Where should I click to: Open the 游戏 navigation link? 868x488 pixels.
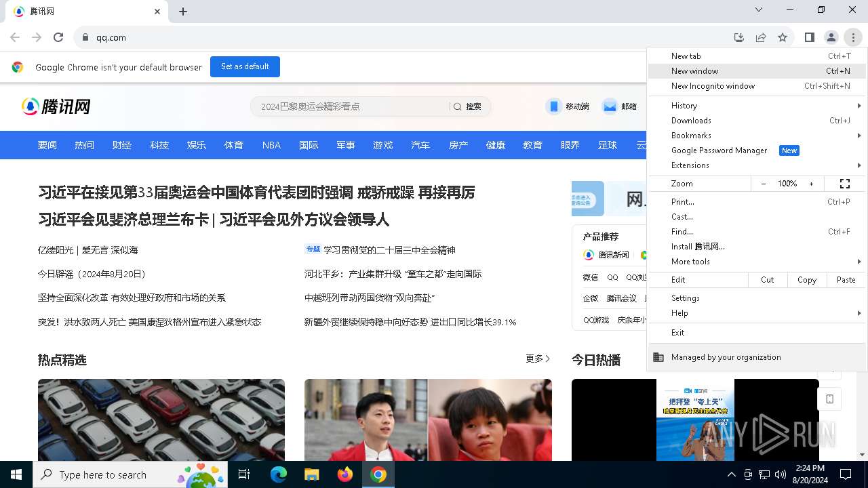pos(383,145)
